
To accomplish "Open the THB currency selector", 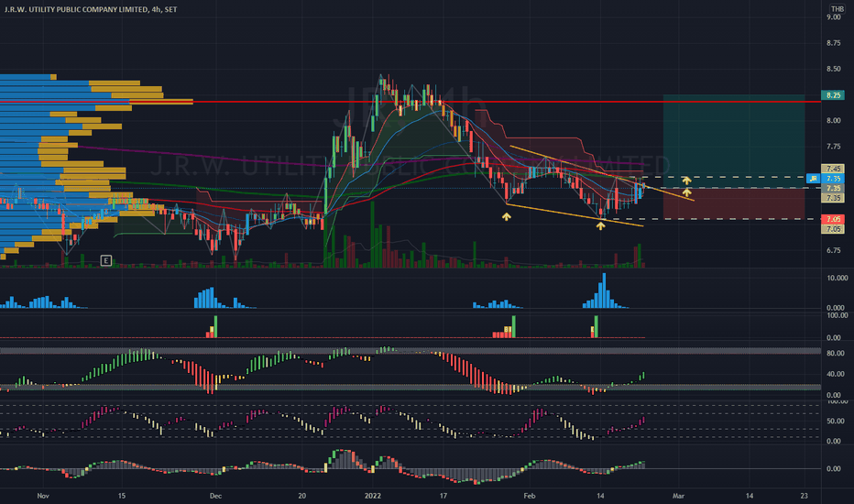I will pyautogui.click(x=838, y=9).
